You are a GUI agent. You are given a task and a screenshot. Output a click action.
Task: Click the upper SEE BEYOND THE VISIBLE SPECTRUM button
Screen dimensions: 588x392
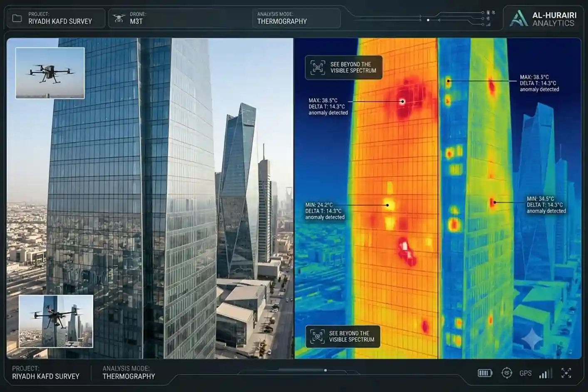344,67
